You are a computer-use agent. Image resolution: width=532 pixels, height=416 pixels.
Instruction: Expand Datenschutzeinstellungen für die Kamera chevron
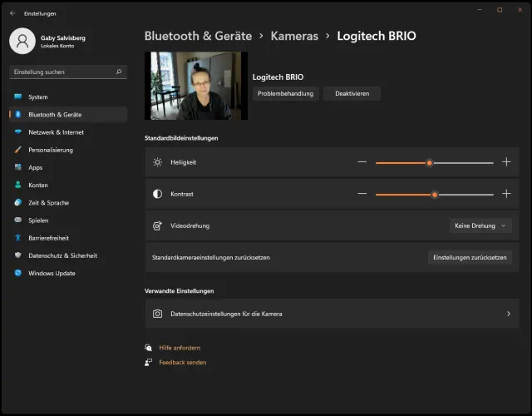point(508,314)
